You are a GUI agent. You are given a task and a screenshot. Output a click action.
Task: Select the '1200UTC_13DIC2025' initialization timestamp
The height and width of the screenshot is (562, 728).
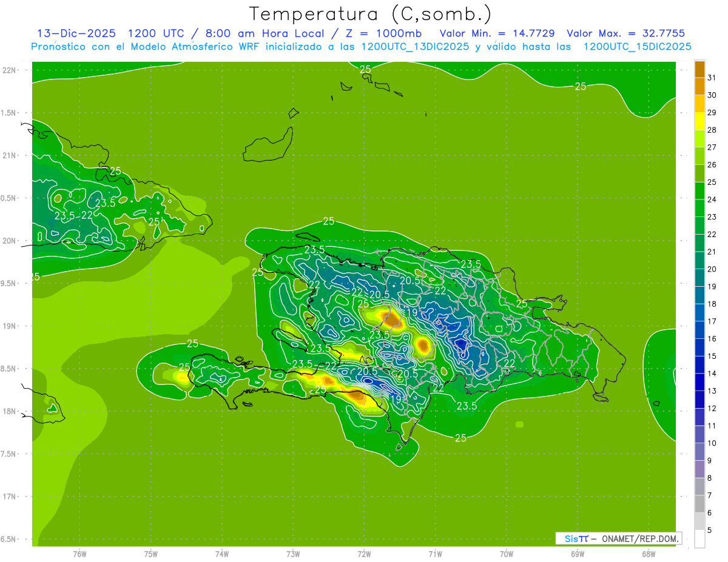pyautogui.click(x=415, y=47)
